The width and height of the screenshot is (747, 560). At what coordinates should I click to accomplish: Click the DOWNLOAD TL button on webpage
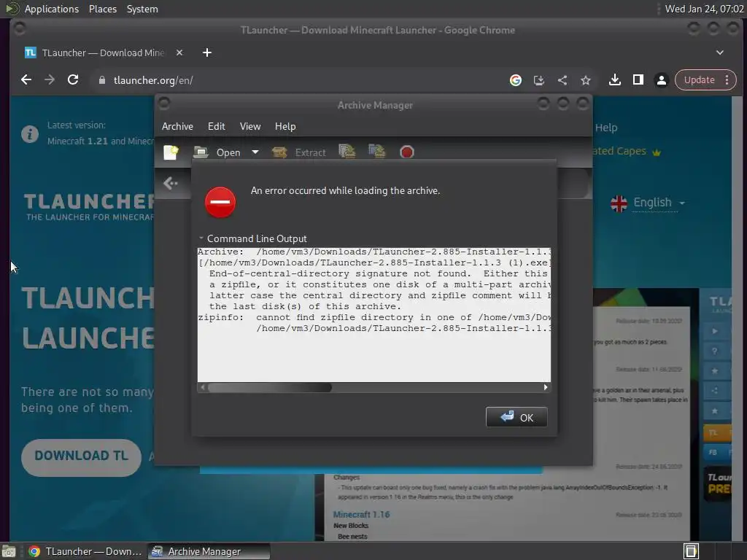click(82, 457)
